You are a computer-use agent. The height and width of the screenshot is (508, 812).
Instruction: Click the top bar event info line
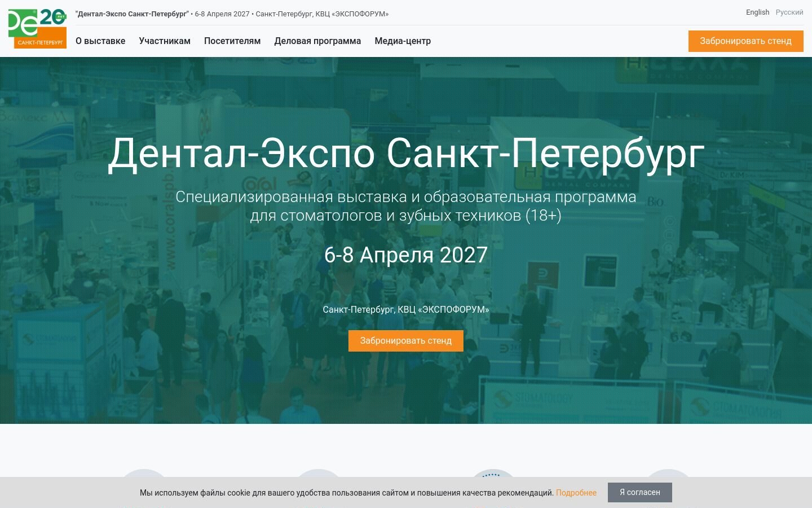pos(232,14)
